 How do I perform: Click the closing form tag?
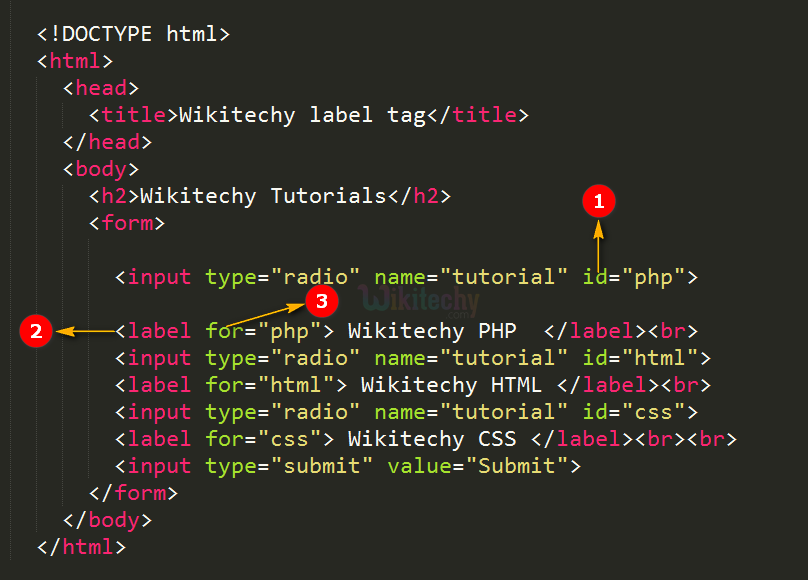(133, 493)
